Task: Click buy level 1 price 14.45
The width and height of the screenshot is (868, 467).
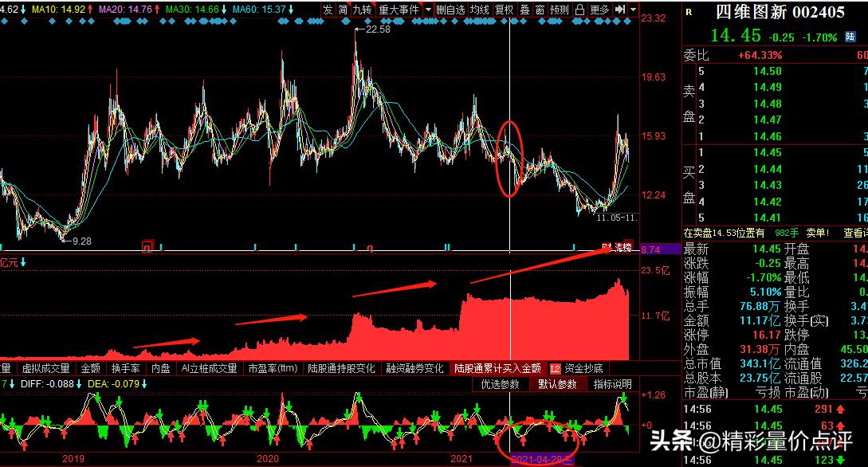Action: point(768,152)
